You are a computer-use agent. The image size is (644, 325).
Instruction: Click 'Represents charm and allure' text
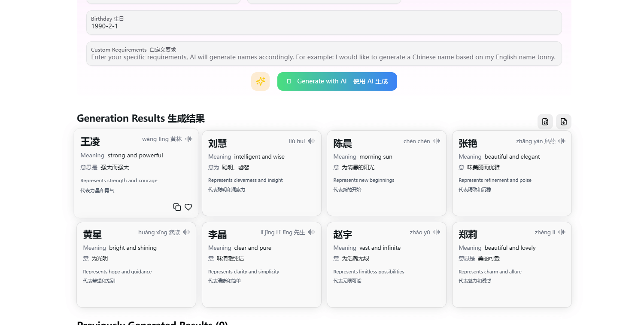pos(490,272)
